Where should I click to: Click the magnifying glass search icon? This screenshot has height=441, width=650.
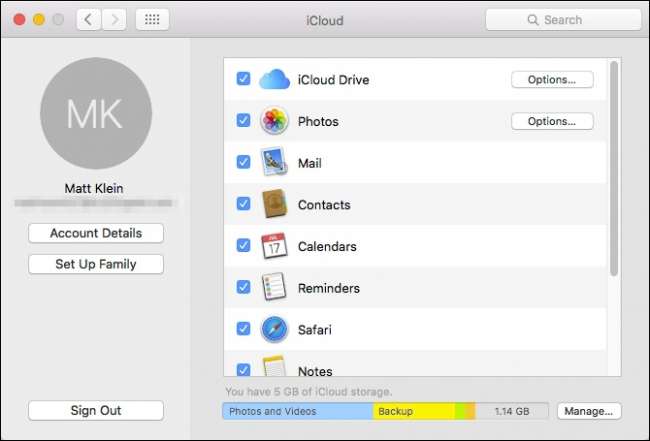pos(533,19)
